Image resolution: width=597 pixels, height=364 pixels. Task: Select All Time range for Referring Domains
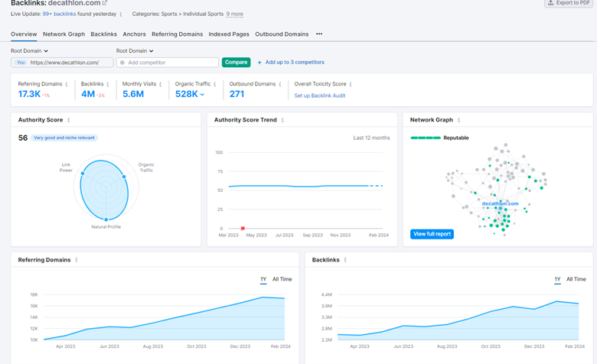282,279
